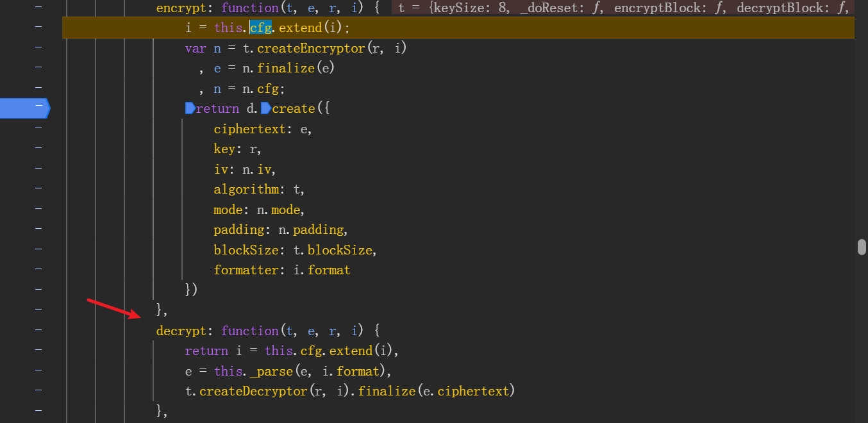Toggle inline breakpoint marker before 'return d.'

[x=190, y=108]
